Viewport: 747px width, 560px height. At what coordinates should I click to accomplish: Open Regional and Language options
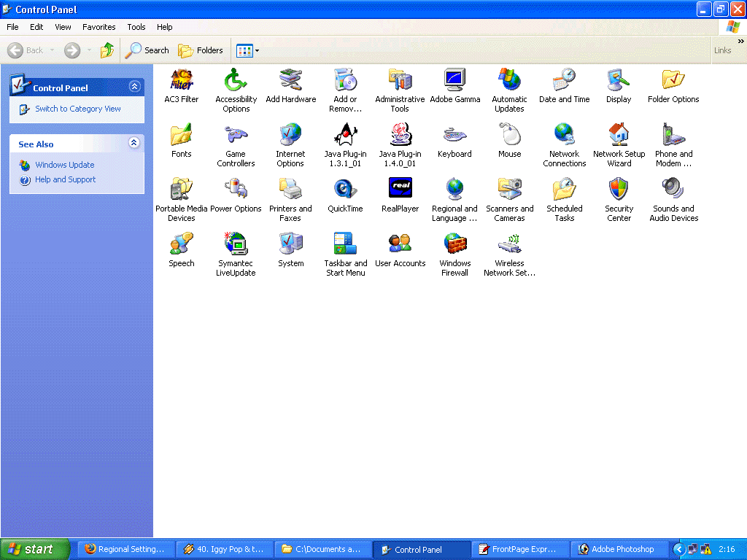click(455, 200)
